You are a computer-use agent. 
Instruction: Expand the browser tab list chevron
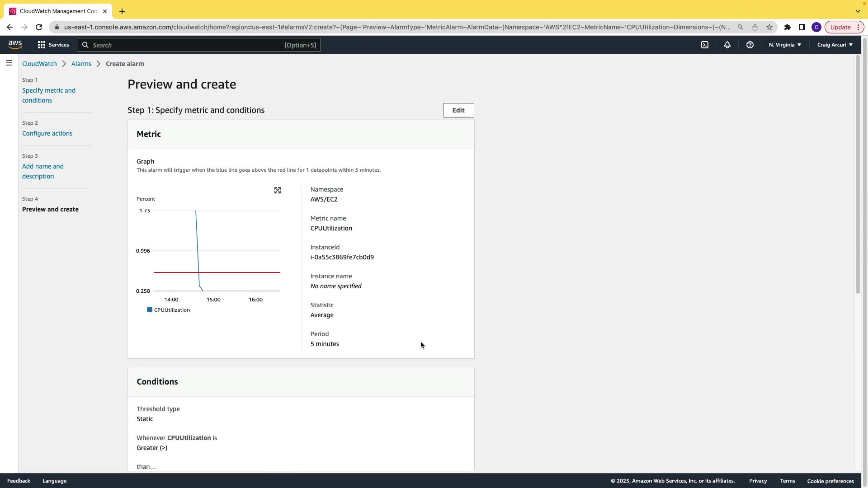coord(858,11)
